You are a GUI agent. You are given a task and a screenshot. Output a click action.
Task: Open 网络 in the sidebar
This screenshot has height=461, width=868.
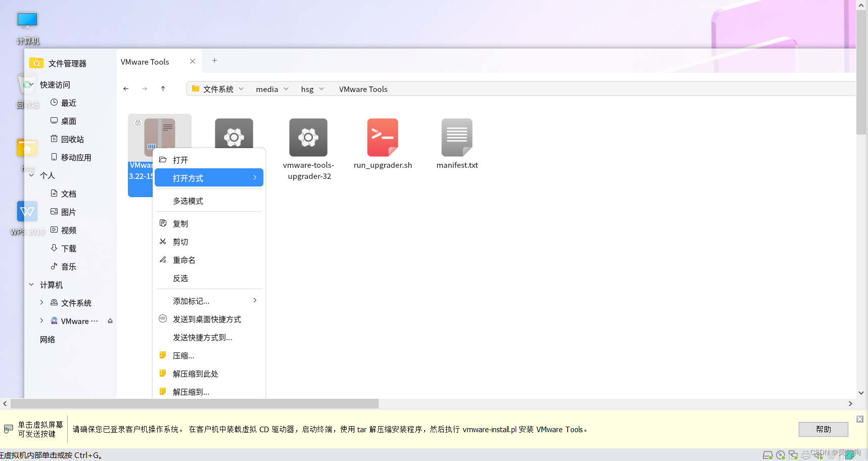click(48, 339)
